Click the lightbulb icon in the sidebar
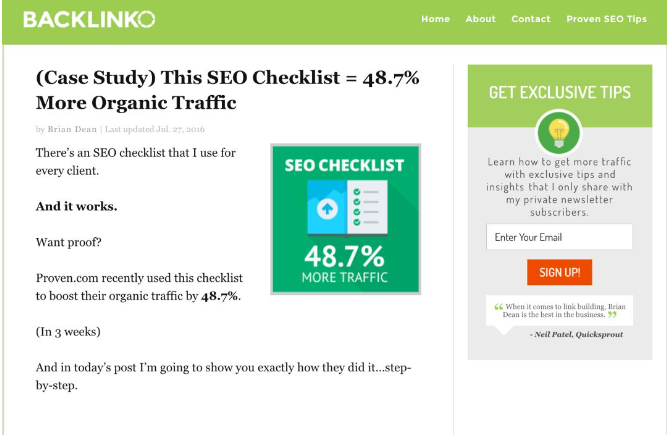This screenshot has width=667, height=438. tap(559, 133)
